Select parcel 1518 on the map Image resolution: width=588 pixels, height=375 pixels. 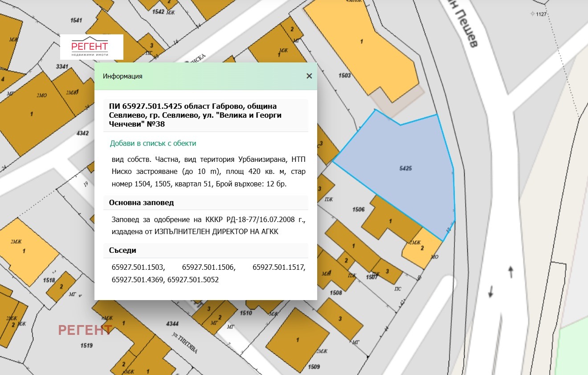[x=49, y=280]
